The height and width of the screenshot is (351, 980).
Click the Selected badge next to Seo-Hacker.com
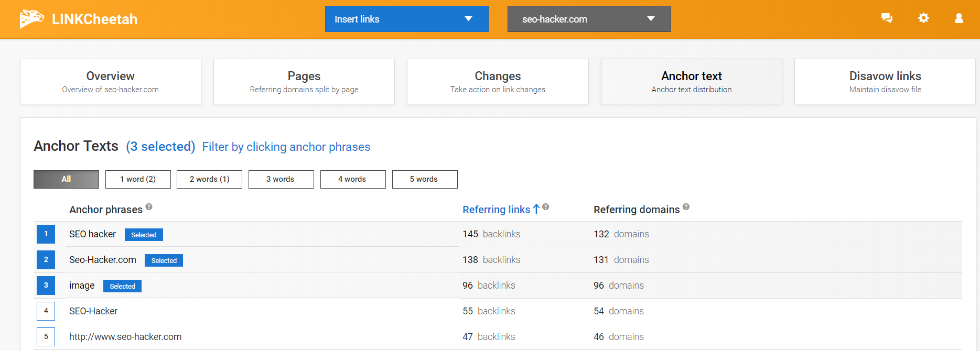coord(164,260)
